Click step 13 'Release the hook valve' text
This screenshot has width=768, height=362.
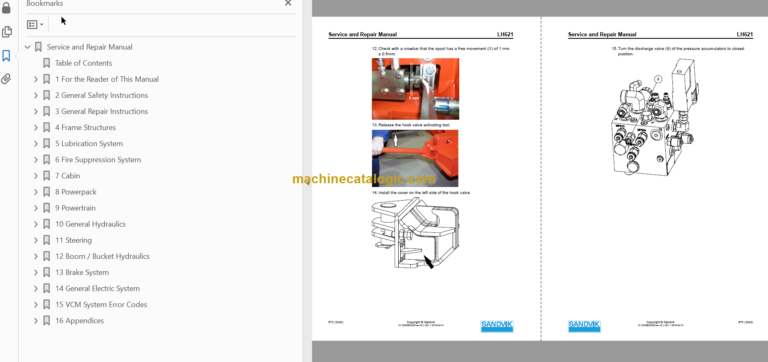click(411, 125)
